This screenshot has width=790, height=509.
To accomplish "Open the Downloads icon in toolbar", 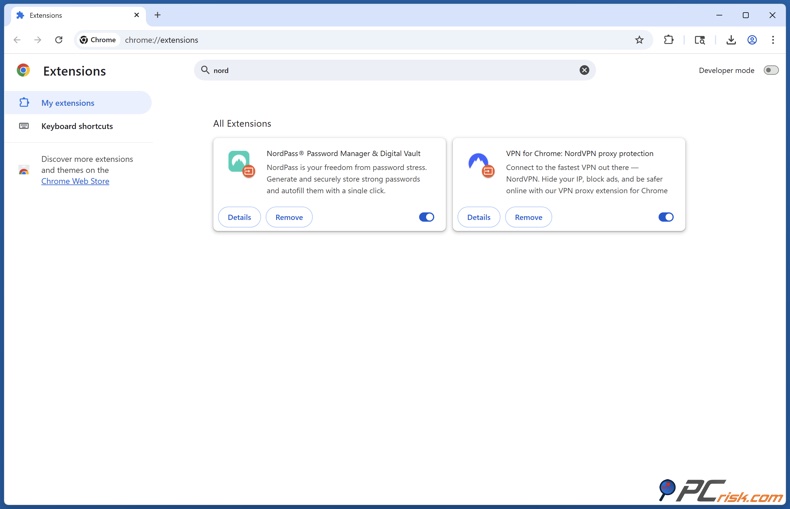I will coord(731,40).
